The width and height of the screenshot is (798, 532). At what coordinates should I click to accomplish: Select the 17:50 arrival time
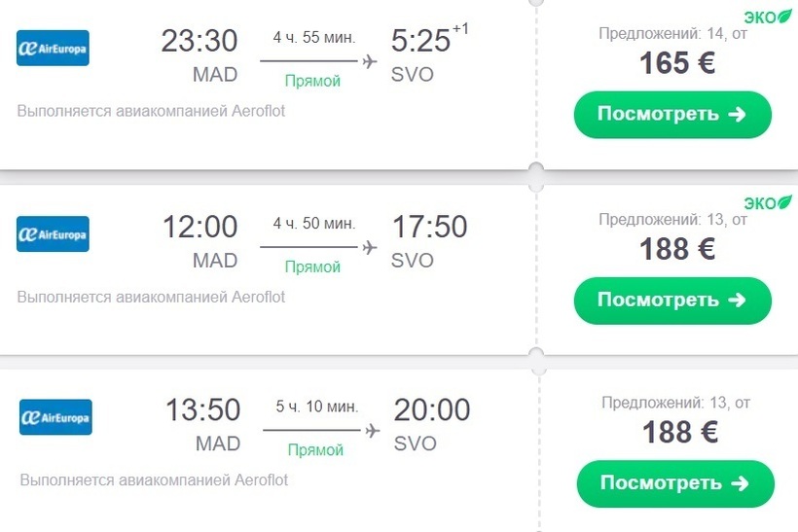coord(429,228)
